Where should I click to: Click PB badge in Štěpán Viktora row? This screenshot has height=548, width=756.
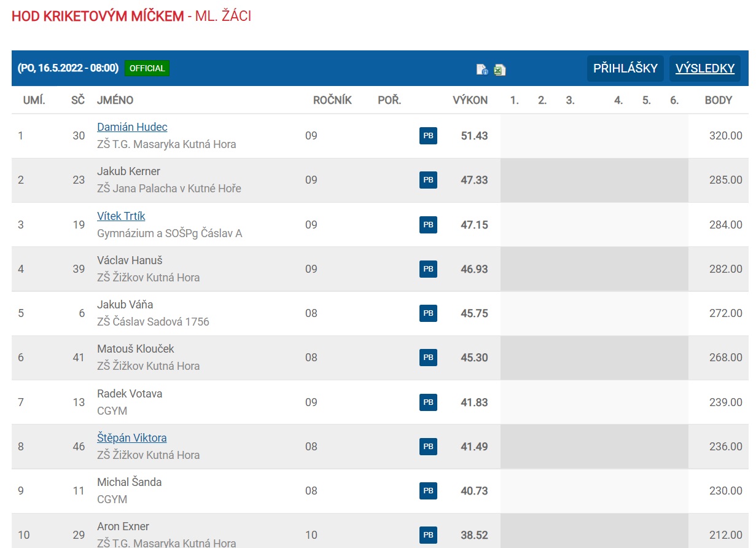[x=428, y=447]
